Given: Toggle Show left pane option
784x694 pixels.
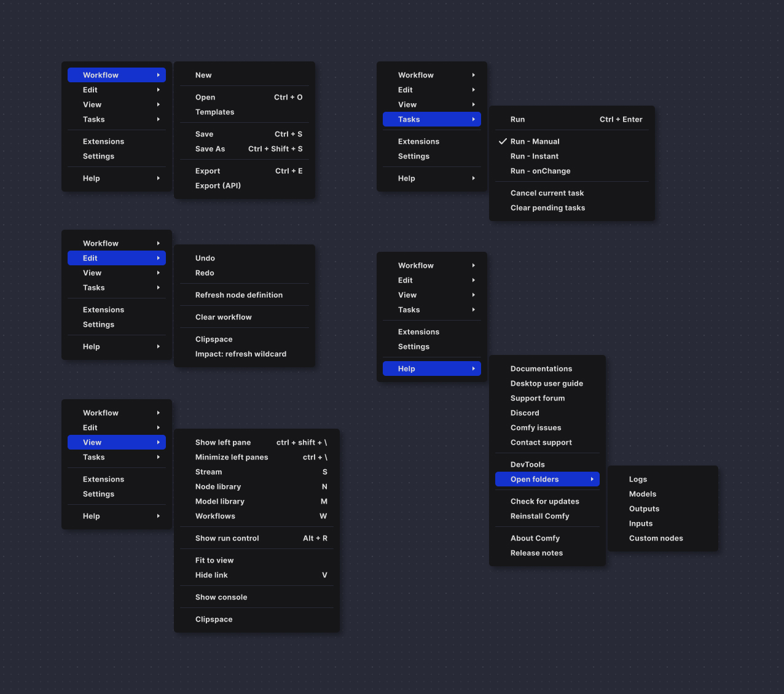Looking at the screenshot, I should 223,442.
